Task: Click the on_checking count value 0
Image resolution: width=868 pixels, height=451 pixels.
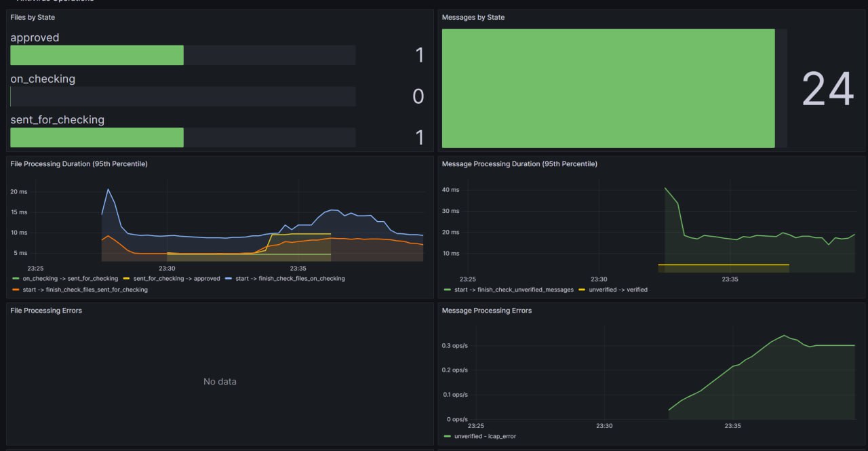Action: (418, 96)
